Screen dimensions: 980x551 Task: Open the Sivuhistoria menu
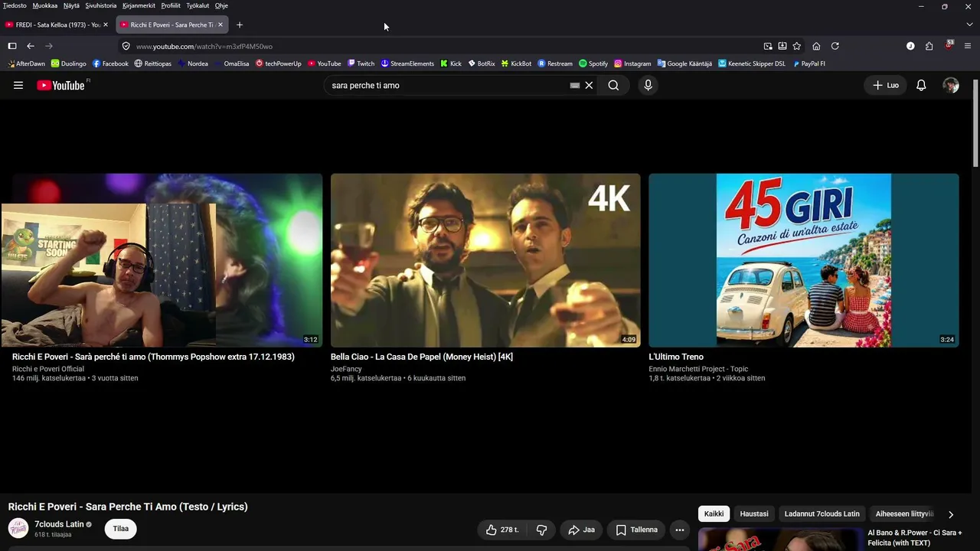click(101, 5)
